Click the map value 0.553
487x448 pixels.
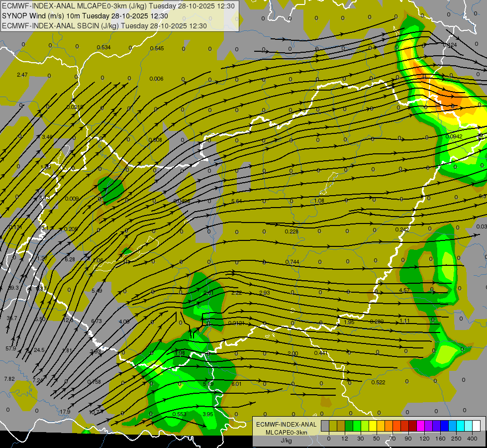click(x=179, y=414)
